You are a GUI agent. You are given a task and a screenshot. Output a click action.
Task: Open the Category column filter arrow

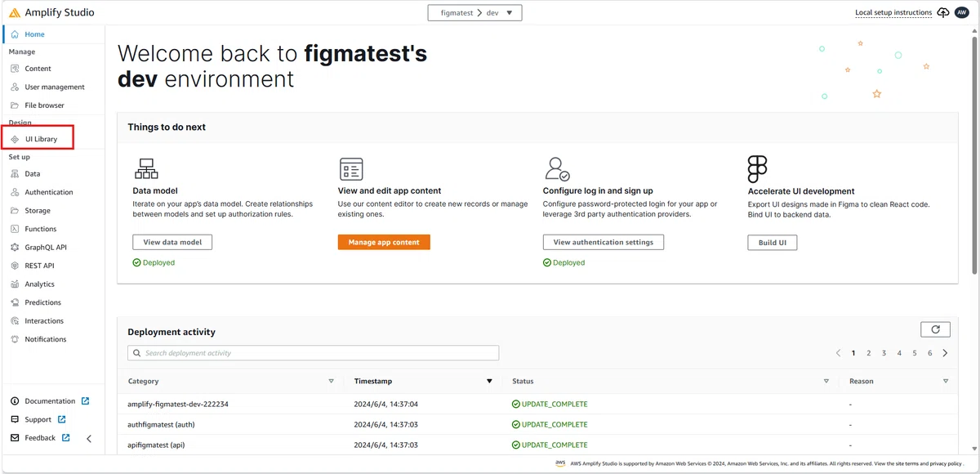(x=331, y=381)
